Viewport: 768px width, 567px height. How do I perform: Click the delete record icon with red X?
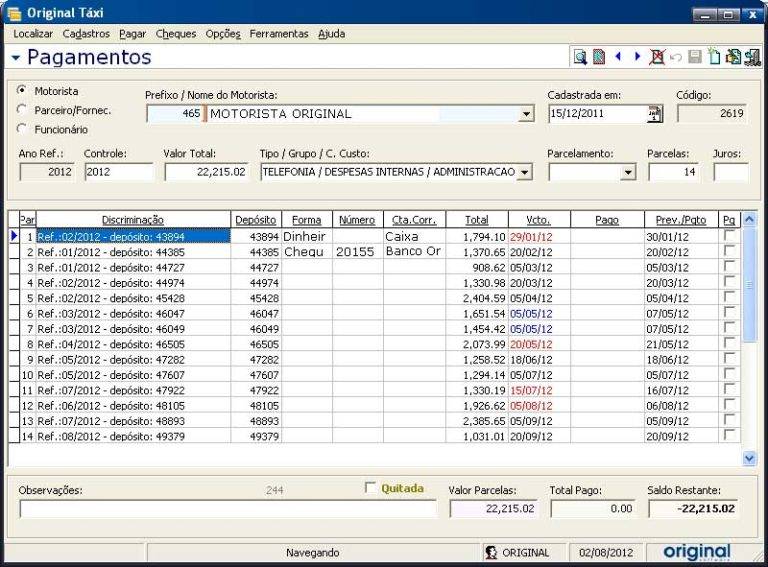tap(657, 58)
